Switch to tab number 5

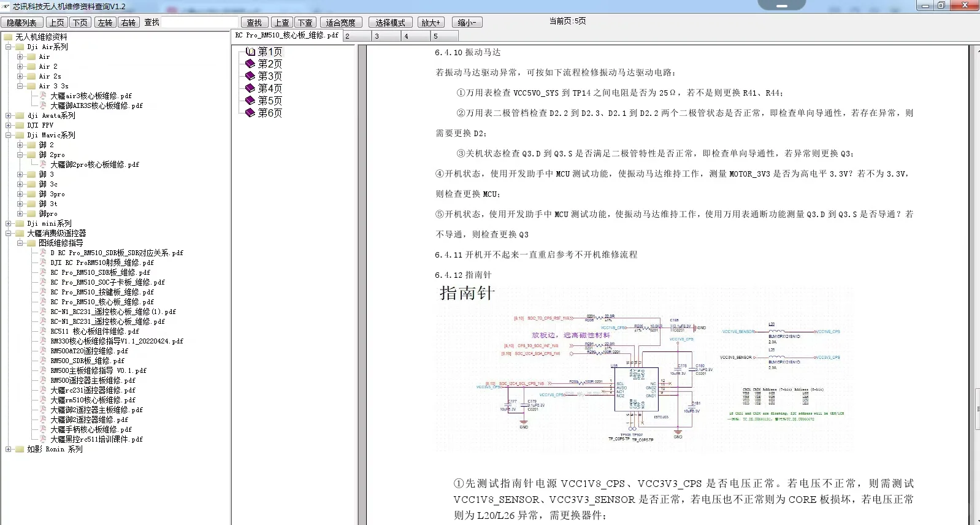tap(444, 36)
